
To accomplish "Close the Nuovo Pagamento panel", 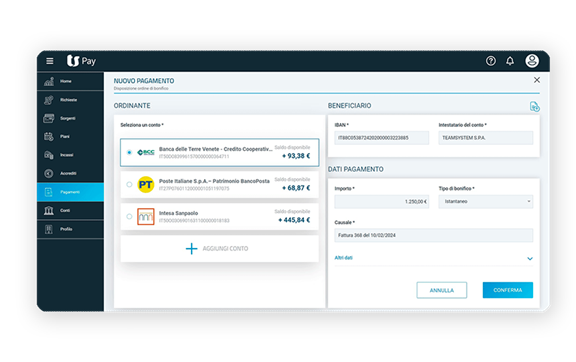I will pos(537,80).
